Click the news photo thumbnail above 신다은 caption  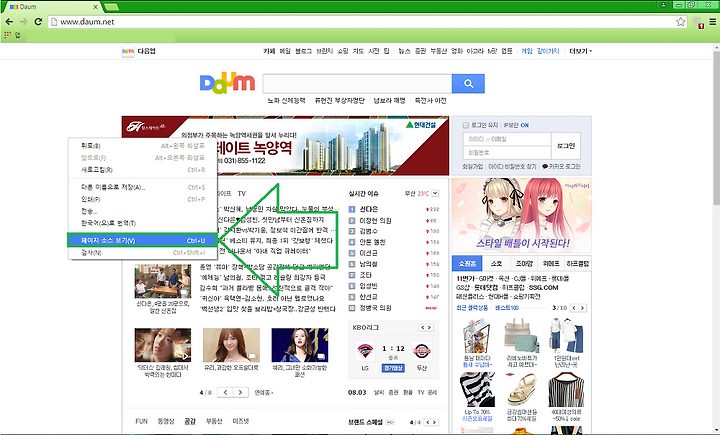pyautogui.click(x=163, y=281)
